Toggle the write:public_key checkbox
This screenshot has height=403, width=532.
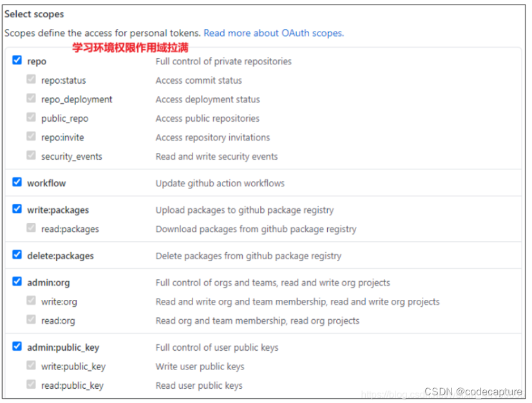pyautogui.click(x=31, y=366)
